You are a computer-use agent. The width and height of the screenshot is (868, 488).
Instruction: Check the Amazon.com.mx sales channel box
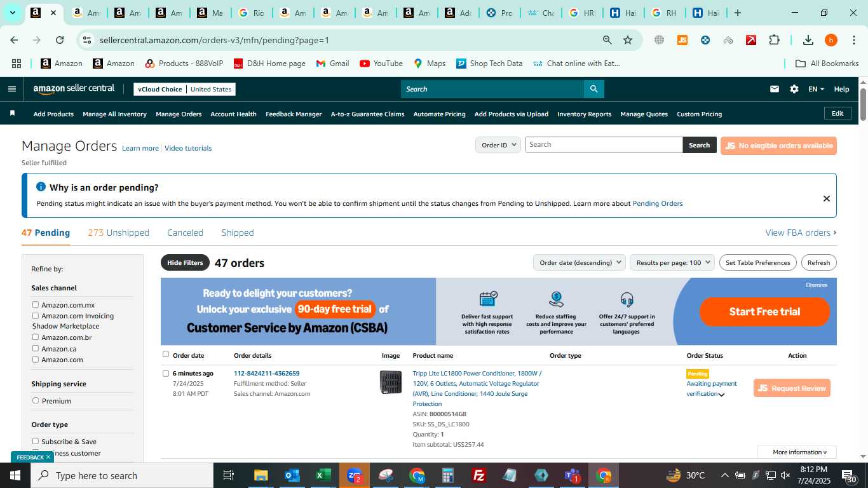pos(36,305)
